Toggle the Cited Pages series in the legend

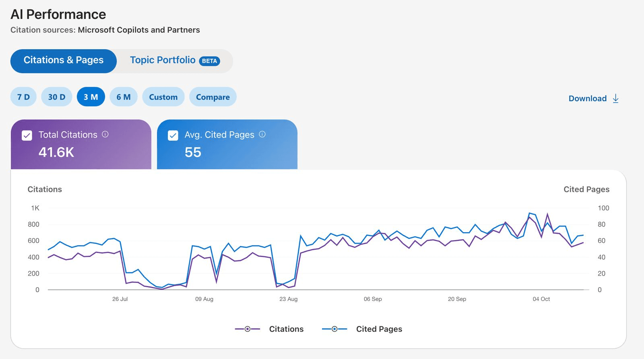pos(362,329)
